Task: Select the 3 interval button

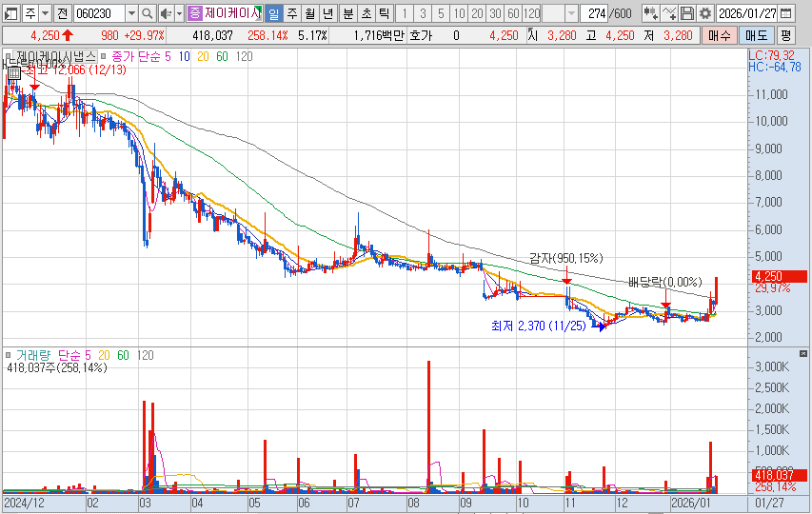Action: click(x=423, y=13)
